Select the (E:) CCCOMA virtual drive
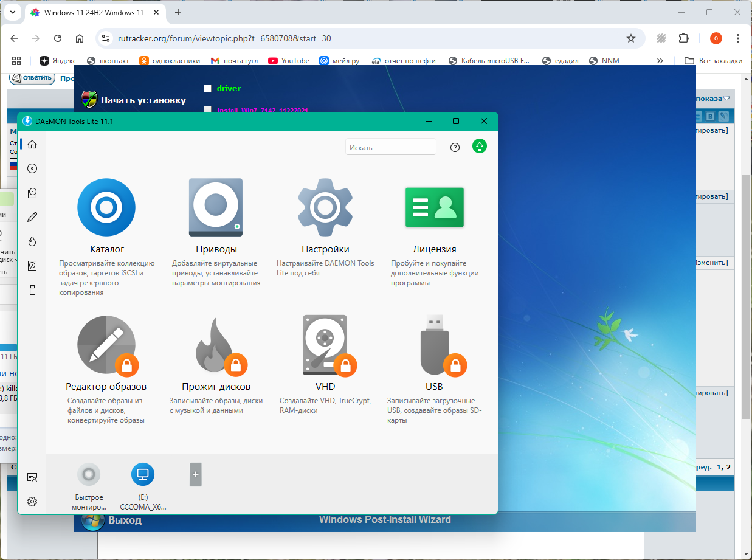The image size is (752, 560). pos(143,474)
